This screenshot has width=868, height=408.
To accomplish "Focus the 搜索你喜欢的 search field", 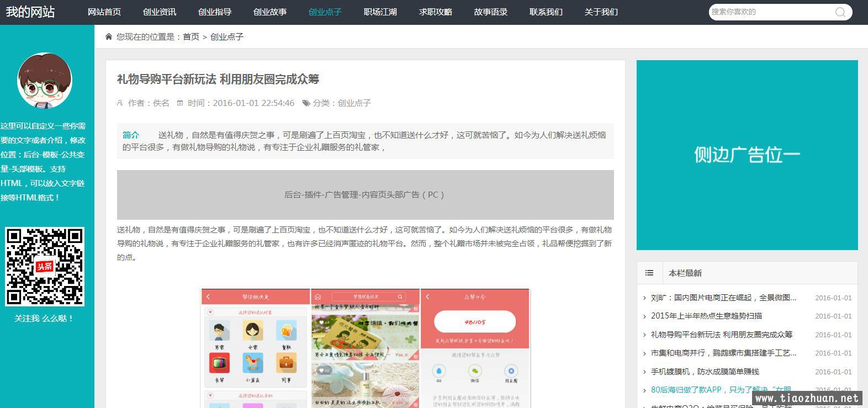I will [x=770, y=12].
